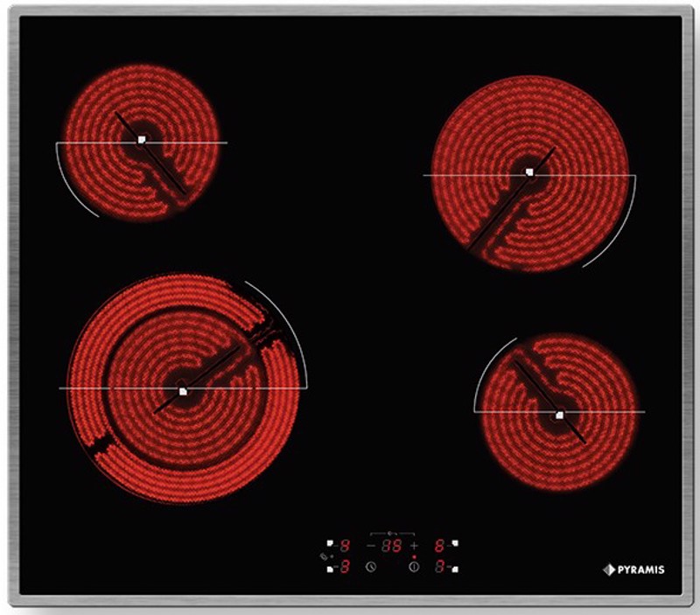
Task: Tap the front-right heat level digit
Action: (440, 567)
